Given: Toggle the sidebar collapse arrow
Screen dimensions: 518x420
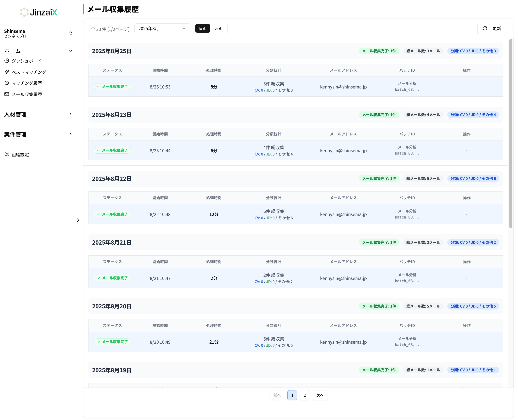Looking at the screenshot, I should (x=78, y=220).
